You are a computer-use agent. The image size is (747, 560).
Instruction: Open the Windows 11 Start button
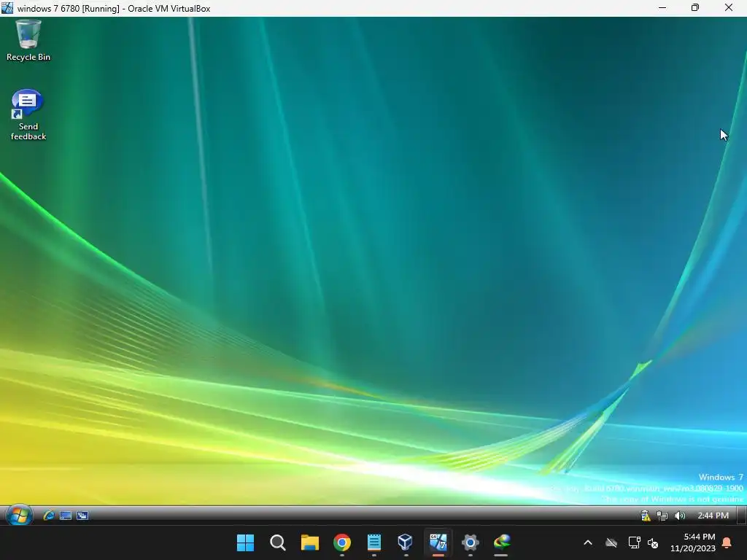click(x=245, y=542)
